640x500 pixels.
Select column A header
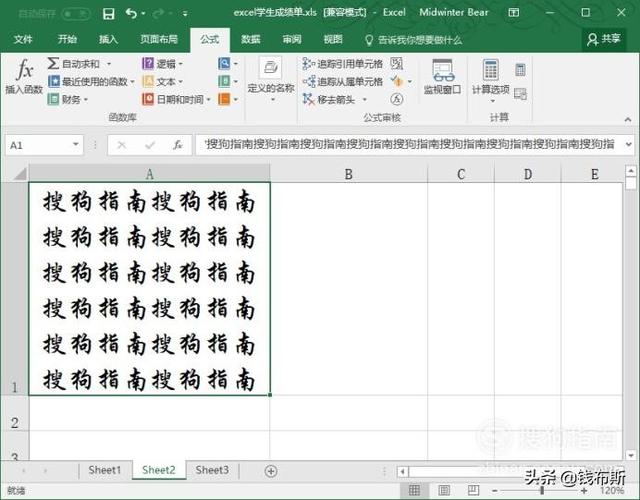pyautogui.click(x=149, y=174)
